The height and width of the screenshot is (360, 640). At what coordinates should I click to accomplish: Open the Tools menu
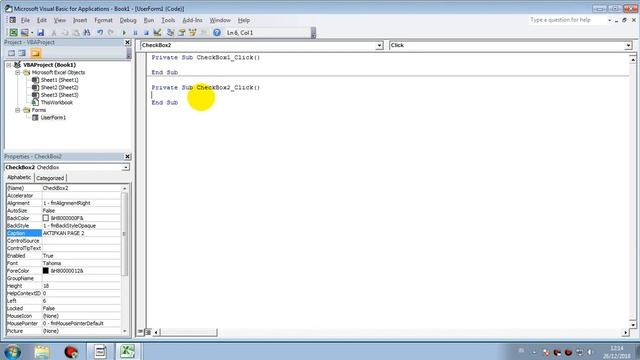click(168, 20)
